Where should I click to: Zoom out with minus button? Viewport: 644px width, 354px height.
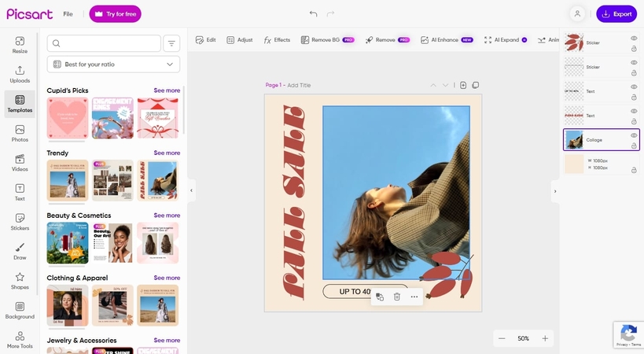coord(502,338)
